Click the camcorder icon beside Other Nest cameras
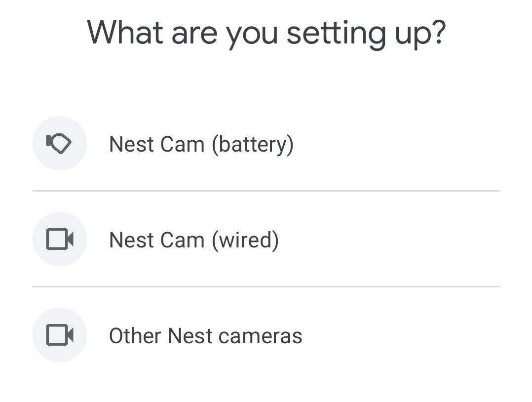The height and width of the screenshot is (402, 532). click(x=59, y=335)
